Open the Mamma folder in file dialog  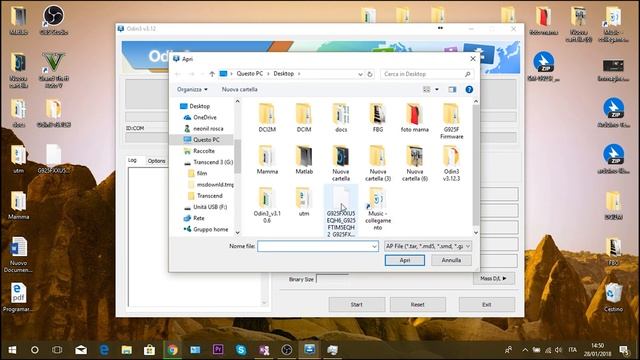(x=267, y=160)
